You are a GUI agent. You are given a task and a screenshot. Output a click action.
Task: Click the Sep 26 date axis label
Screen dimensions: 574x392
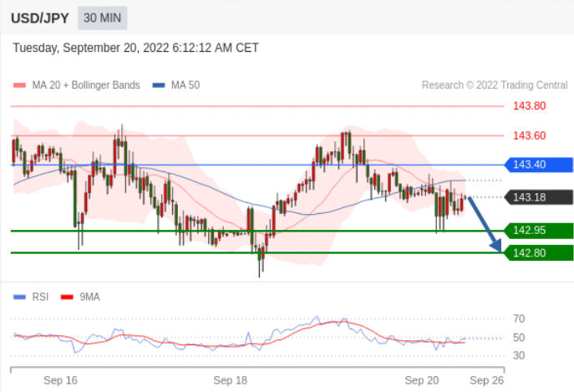[x=487, y=380]
